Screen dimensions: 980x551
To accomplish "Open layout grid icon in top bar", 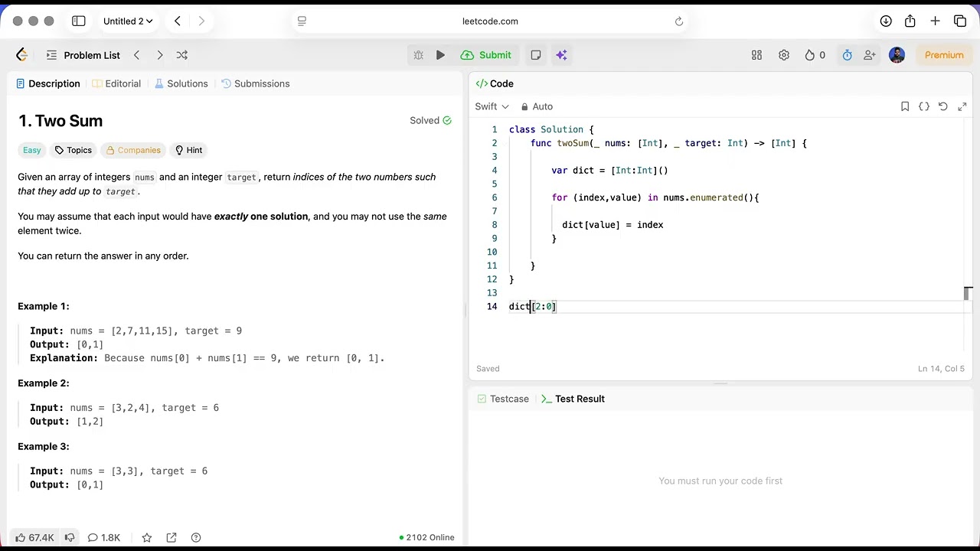I will (756, 55).
